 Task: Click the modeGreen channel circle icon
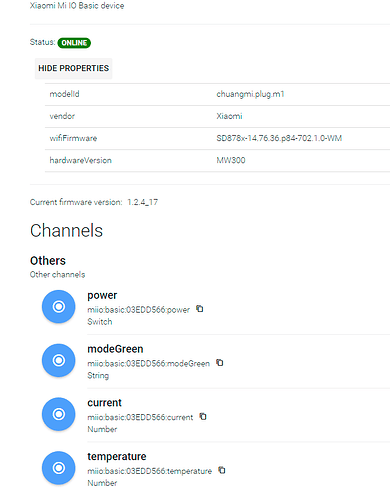[59, 360]
